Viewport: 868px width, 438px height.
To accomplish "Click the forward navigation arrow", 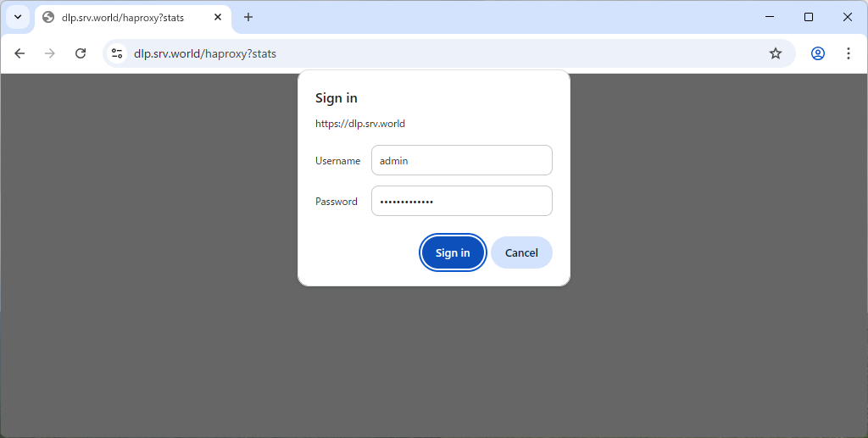I will pyautogui.click(x=50, y=53).
